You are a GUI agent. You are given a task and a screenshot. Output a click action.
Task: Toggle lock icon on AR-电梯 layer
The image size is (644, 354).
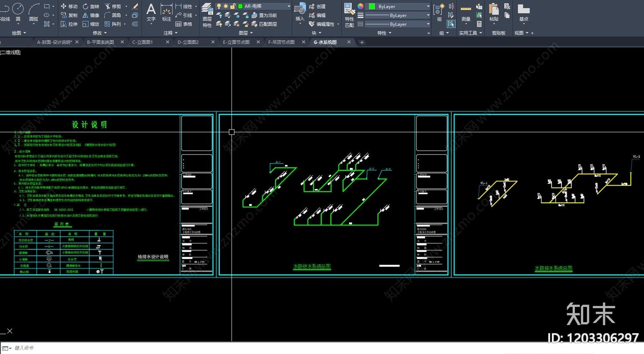coord(233,6)
